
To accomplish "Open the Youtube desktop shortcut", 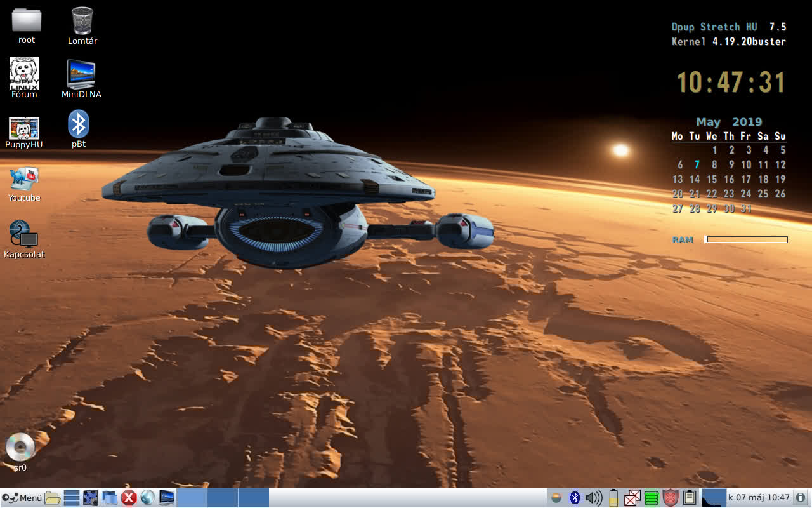I will 24,184.
